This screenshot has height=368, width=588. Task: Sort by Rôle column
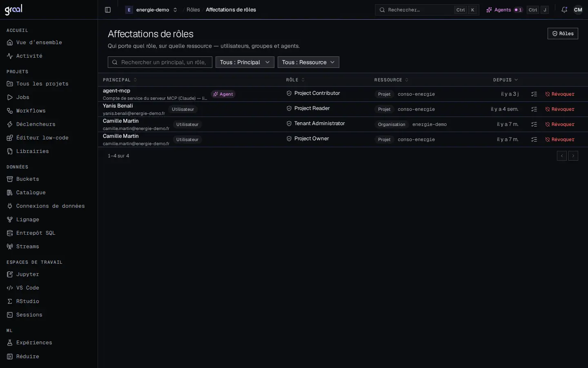click(295, 80)
